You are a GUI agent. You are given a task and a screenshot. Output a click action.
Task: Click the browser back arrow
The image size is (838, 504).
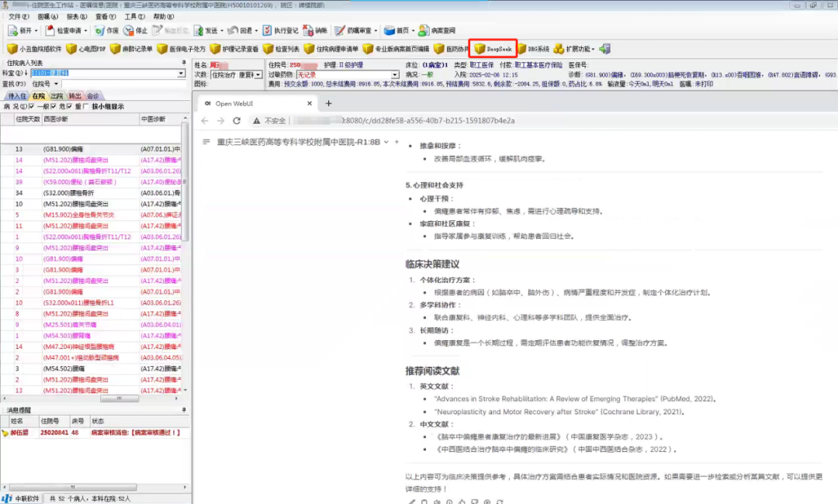point(205,121)
